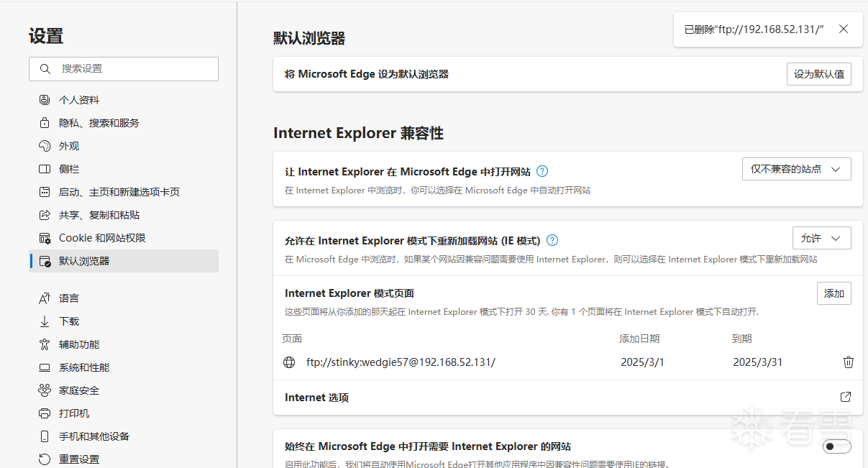This screenshot has width=868, height=468.
Task: Click the globe icon beside the ftp page entry
Action: (290, 362)
